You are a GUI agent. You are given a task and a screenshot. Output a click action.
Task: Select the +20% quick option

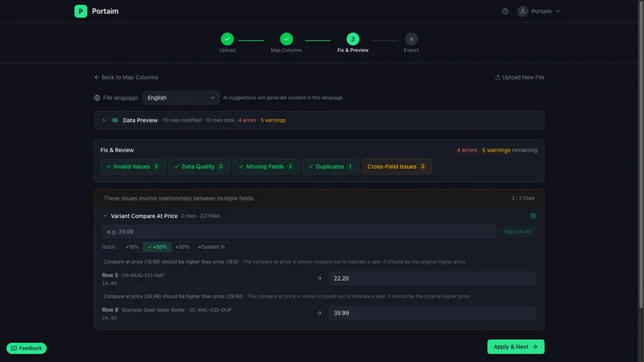pyautogui.click(x=157, y=247)
